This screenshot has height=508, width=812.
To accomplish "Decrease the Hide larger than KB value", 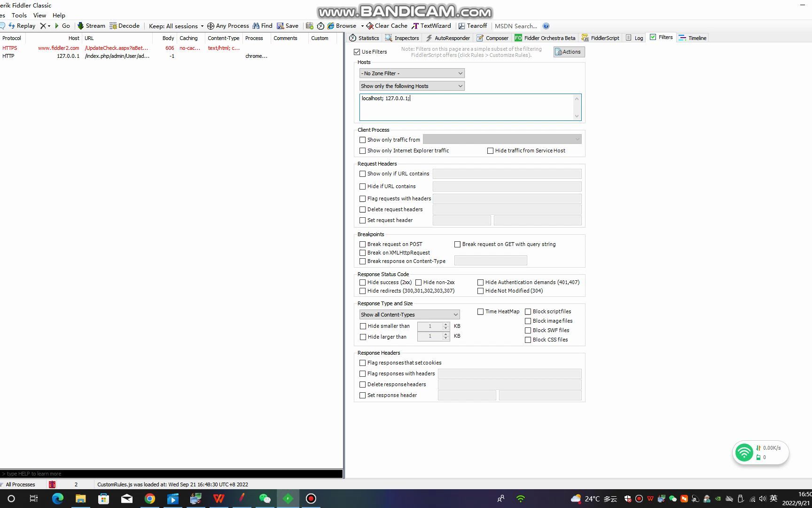I will [x=446, y=338].
